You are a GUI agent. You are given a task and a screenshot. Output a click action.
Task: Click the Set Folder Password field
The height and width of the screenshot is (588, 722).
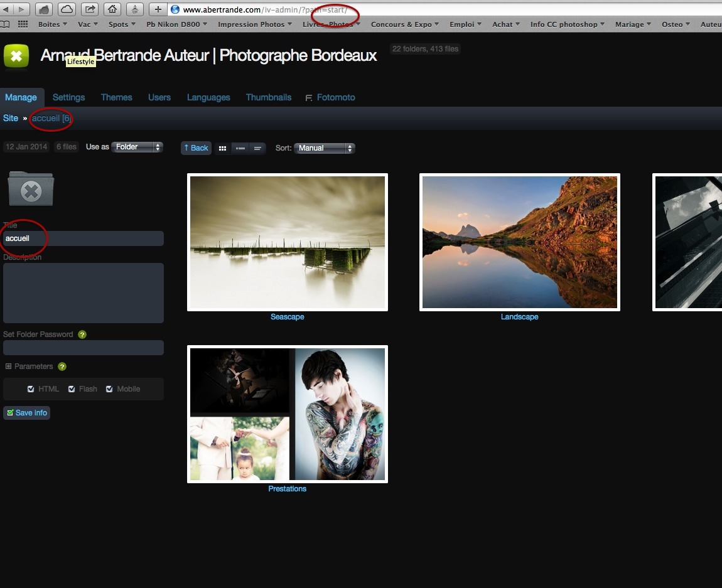click(x=84, y=348)
